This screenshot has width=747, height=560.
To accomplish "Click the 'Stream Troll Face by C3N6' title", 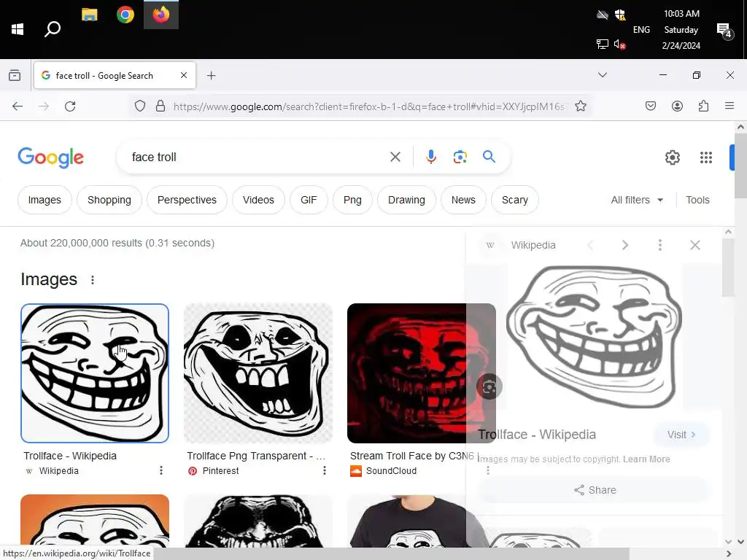I will pos(411,456).
